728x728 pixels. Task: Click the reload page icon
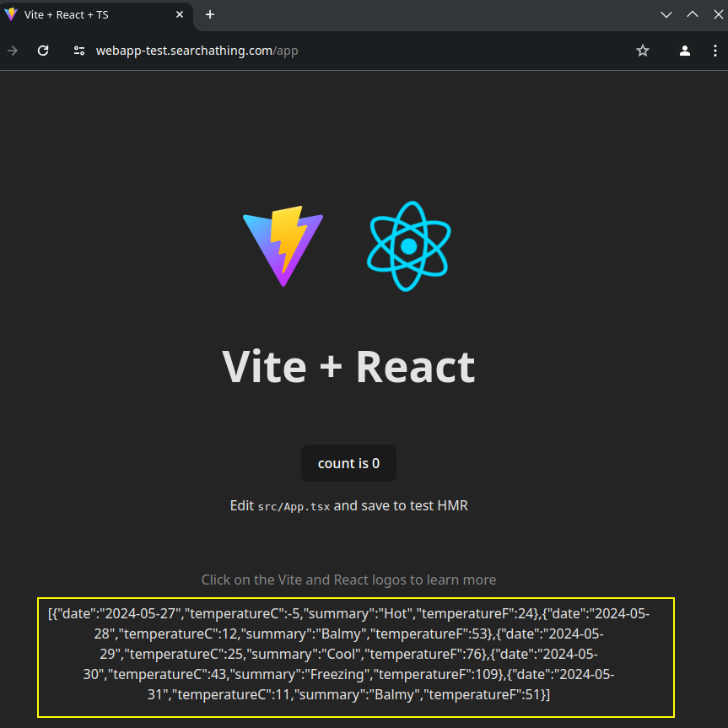[x=43, y=51]
